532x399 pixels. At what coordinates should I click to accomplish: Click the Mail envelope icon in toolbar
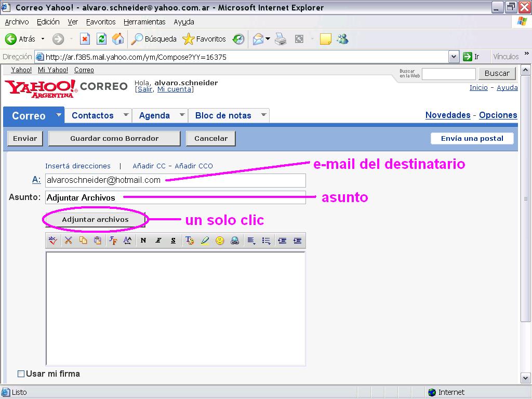pos(258,39)
